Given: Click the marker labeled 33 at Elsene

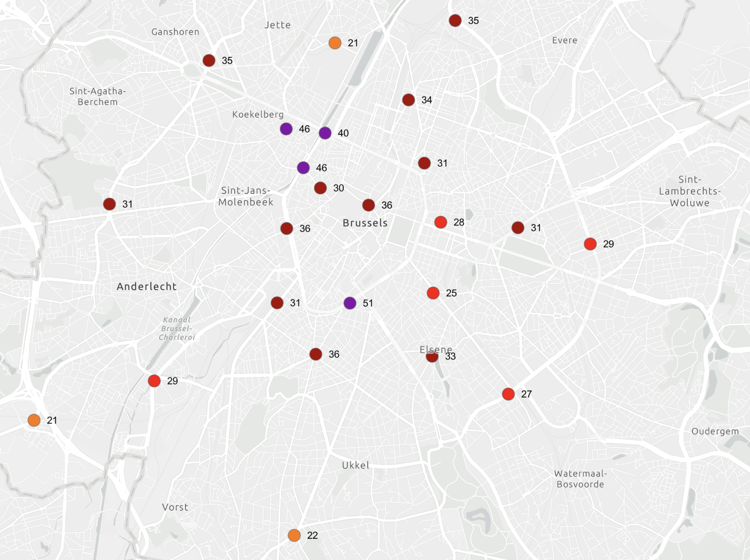Looking at the screenshot, I should pos(432,357).
